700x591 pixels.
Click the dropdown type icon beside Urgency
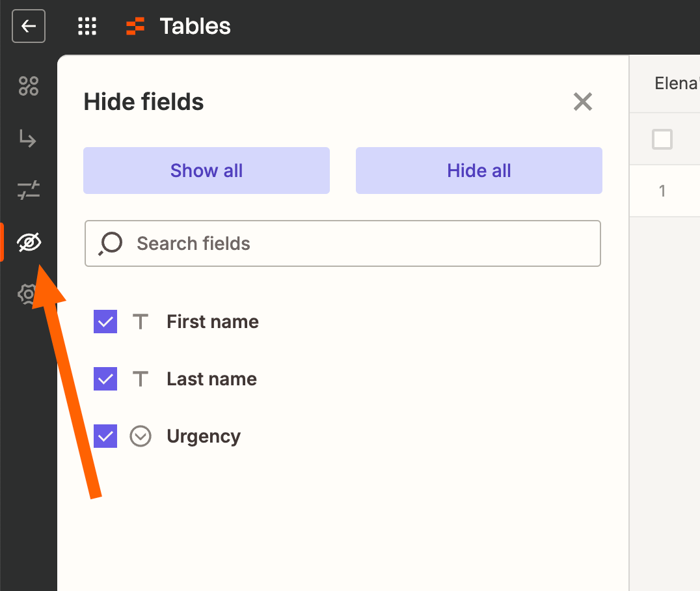pos(141,436)
